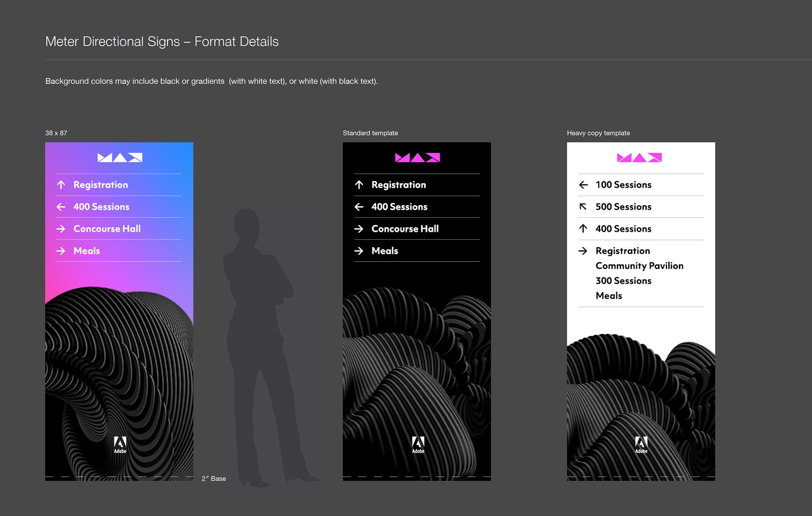Click '300 Sessions' text on the white sign

pos(623,281)
